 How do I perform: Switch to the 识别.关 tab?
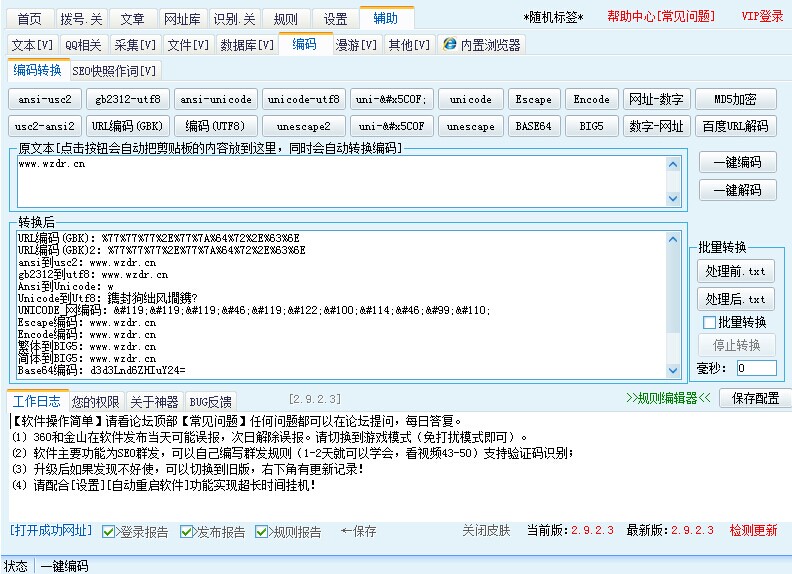[x=234, y=19]
